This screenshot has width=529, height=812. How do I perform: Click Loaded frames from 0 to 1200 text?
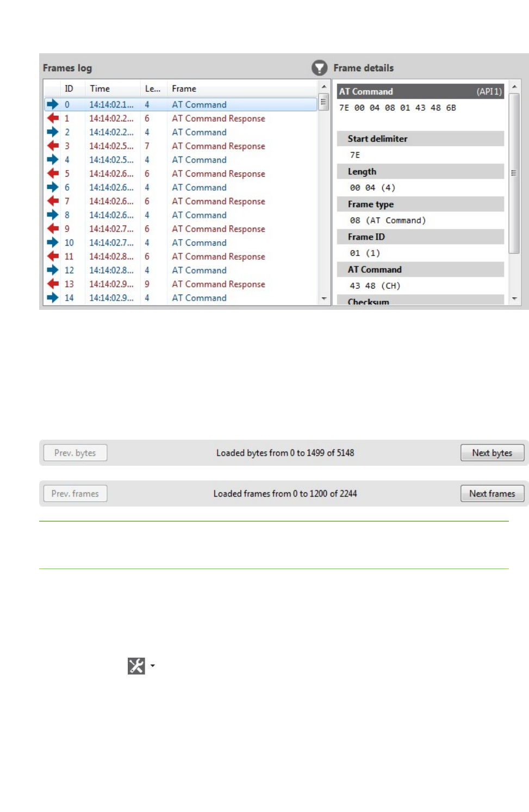coord(285,494)
